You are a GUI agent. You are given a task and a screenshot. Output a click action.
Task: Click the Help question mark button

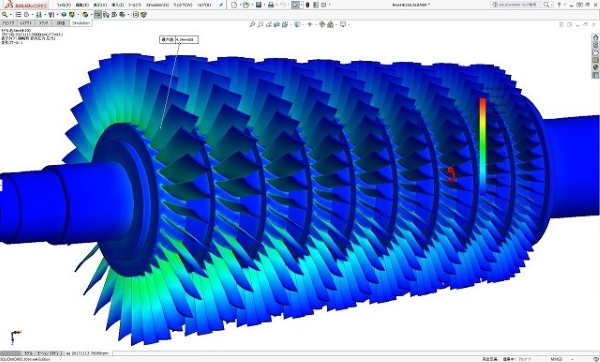[559, 5]
